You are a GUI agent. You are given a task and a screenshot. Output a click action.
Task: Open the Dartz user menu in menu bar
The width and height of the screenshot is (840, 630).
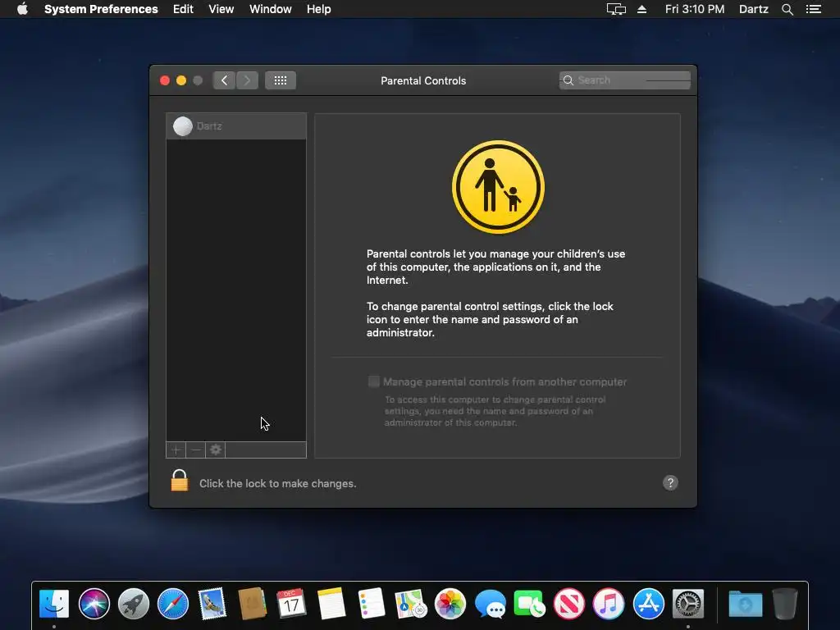pyautogui.click(x=754, y=9)
